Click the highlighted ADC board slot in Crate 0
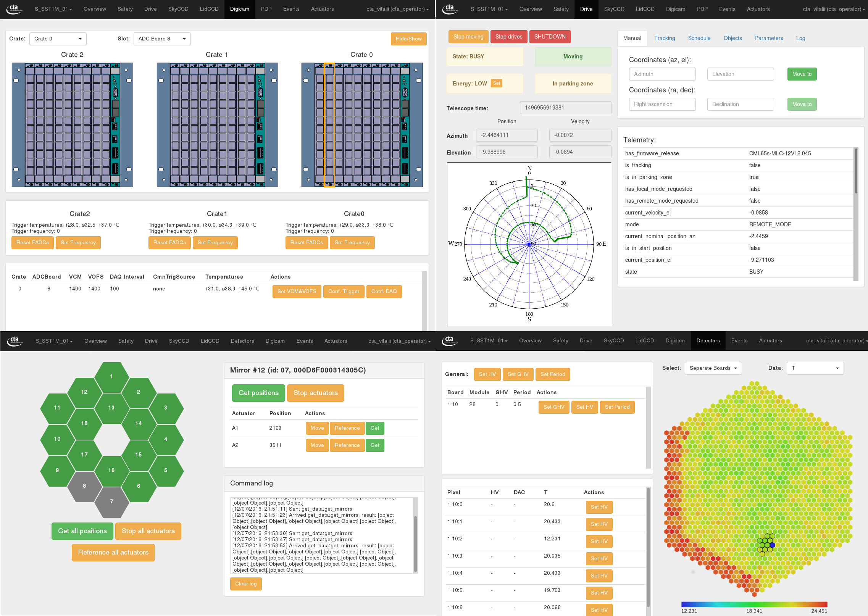The height and width of the screenshot is (616, 868). pyautogui.click(x=329, y=125)
